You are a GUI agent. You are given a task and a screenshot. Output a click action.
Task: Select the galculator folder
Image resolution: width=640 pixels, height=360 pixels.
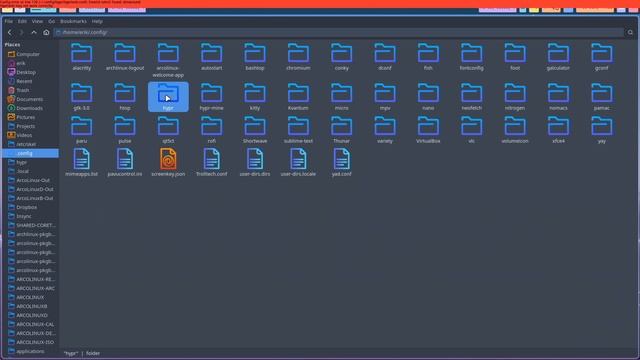tap(558, 57)
